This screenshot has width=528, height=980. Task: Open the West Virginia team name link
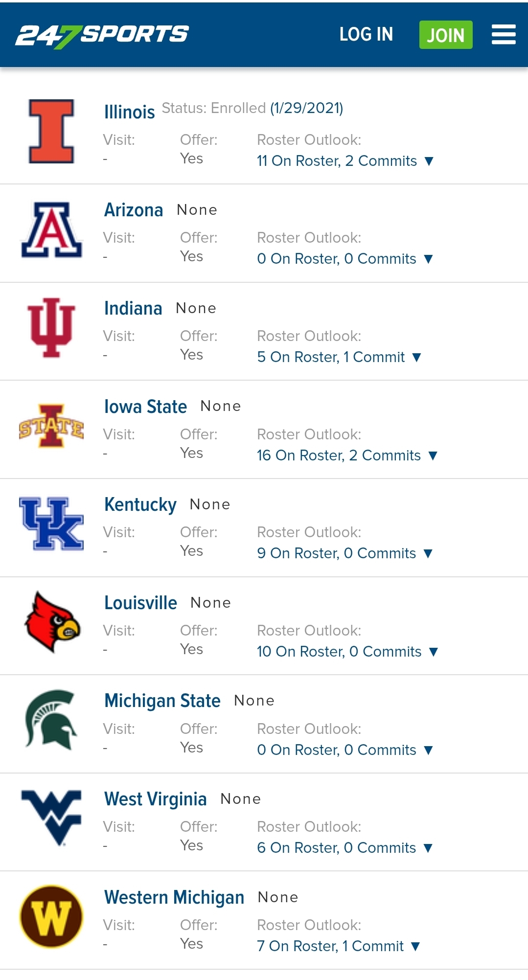tap(156, 799)
